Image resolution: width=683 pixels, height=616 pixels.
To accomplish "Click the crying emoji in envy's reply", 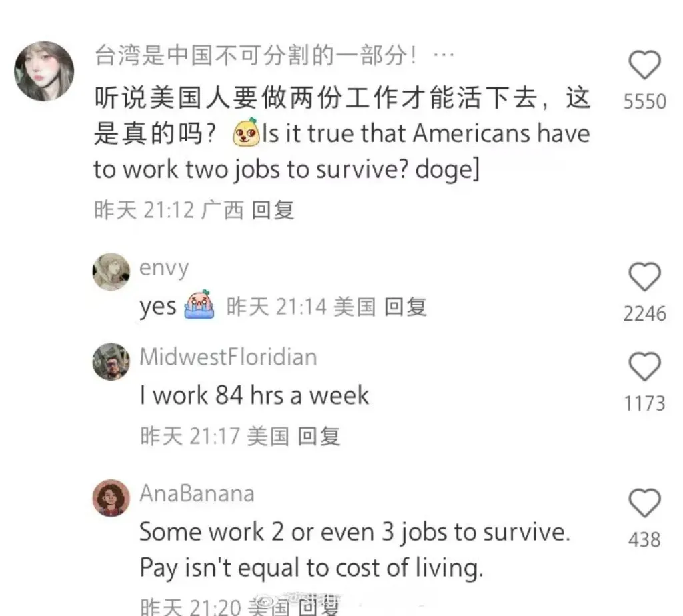I will pos(199,305).
